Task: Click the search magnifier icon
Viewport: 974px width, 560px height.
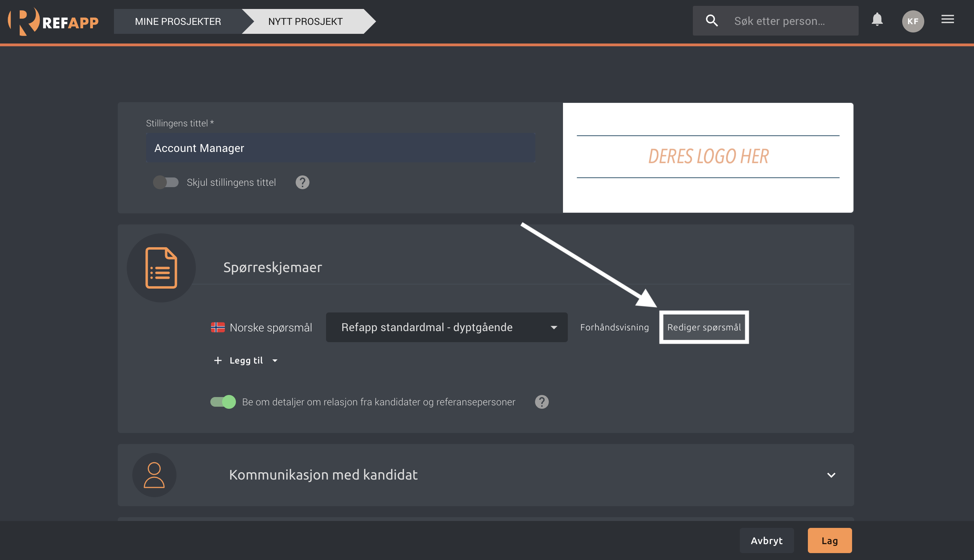Action: click(x=712, y=21)
